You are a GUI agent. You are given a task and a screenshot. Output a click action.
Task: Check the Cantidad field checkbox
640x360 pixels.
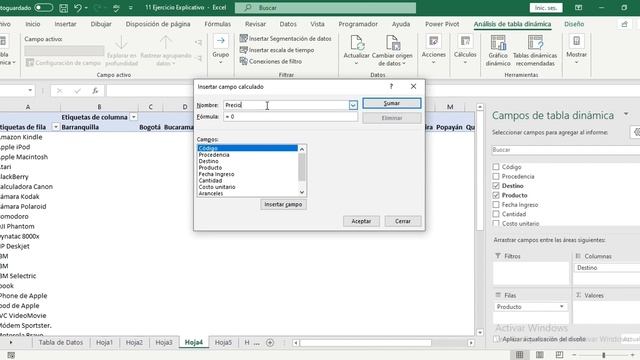tap(496, 214)
